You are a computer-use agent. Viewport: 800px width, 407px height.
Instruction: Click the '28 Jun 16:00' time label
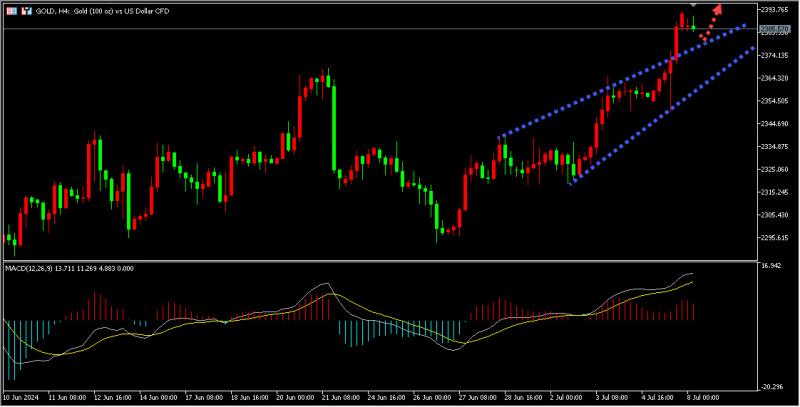pyautogui.click(x=523, y=397)
